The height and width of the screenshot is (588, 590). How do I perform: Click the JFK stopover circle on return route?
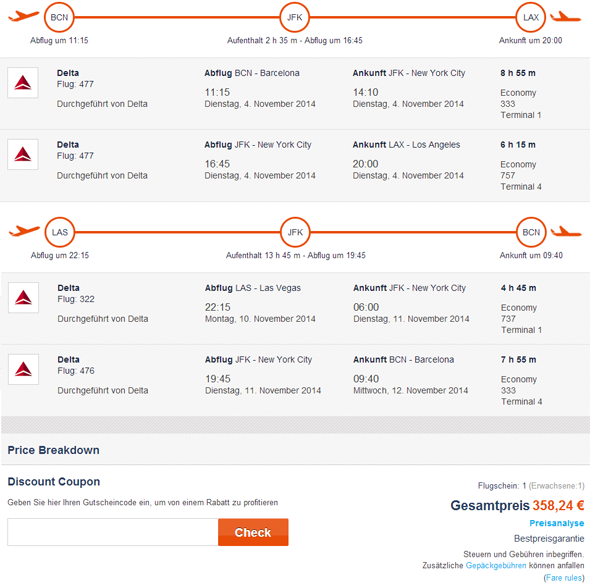pyautogui.click(x=295, y=232)
